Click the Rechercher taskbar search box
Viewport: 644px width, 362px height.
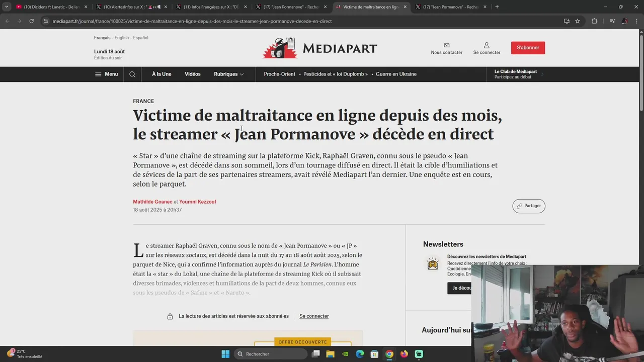pos(271,354)
